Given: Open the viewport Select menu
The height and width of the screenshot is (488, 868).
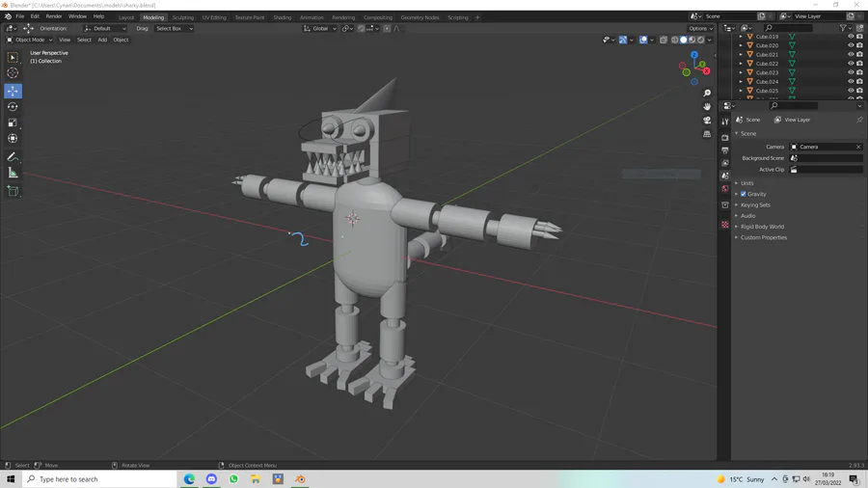Looking at the screenshot, I should 84,40.
